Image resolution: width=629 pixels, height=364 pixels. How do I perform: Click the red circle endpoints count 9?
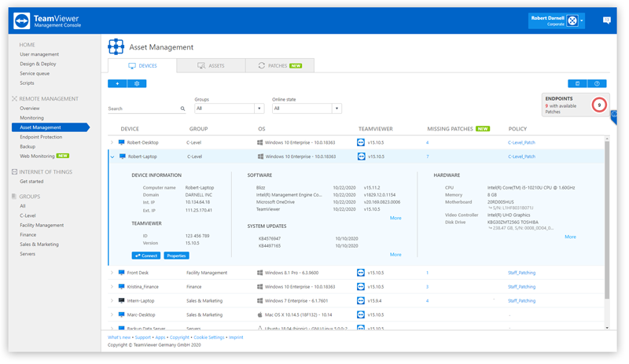pos(599,105)
